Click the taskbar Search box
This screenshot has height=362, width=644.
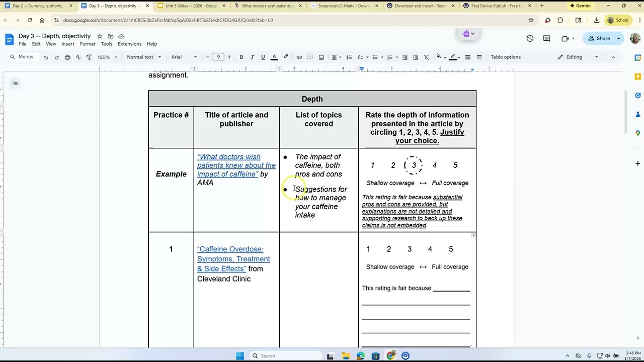point(285,356)
